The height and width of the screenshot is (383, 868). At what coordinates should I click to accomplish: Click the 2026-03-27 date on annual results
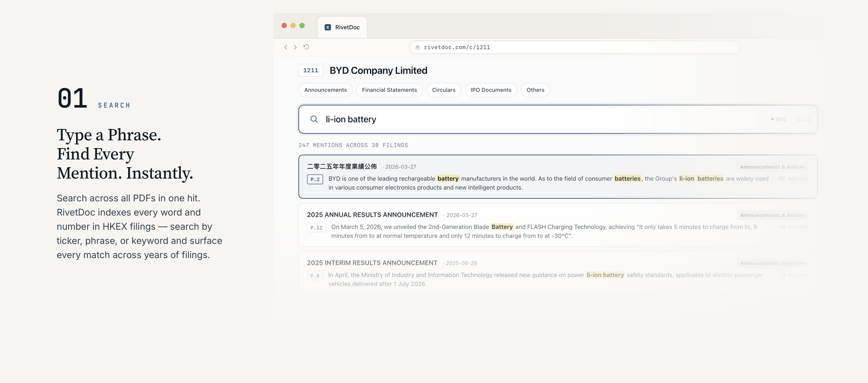tap(461, 215)
